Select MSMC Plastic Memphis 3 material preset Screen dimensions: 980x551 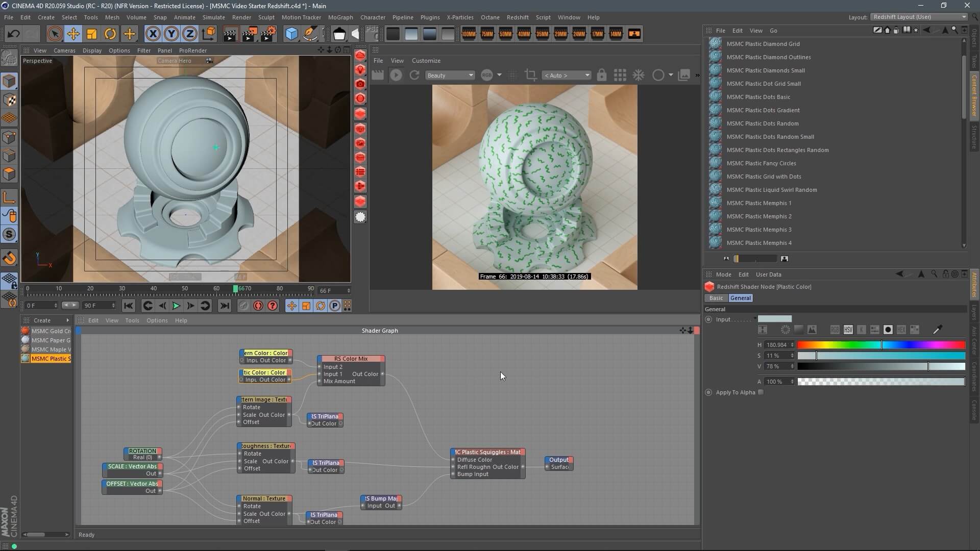click(758, 230)
